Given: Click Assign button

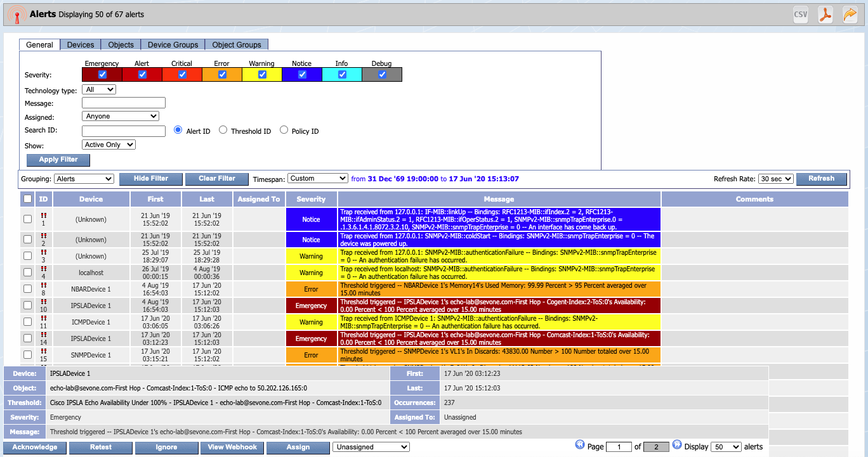Looking at the screenshot, I should click(298, 447).
